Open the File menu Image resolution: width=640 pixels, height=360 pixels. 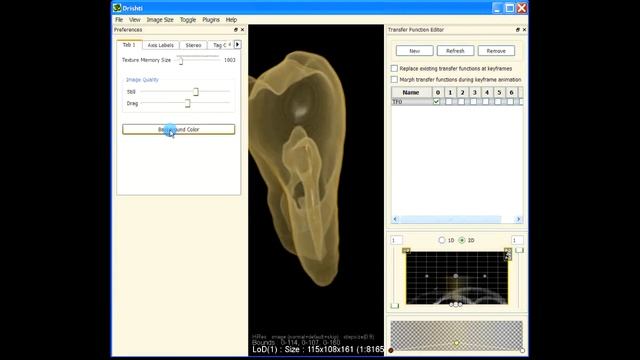[119, 20]
